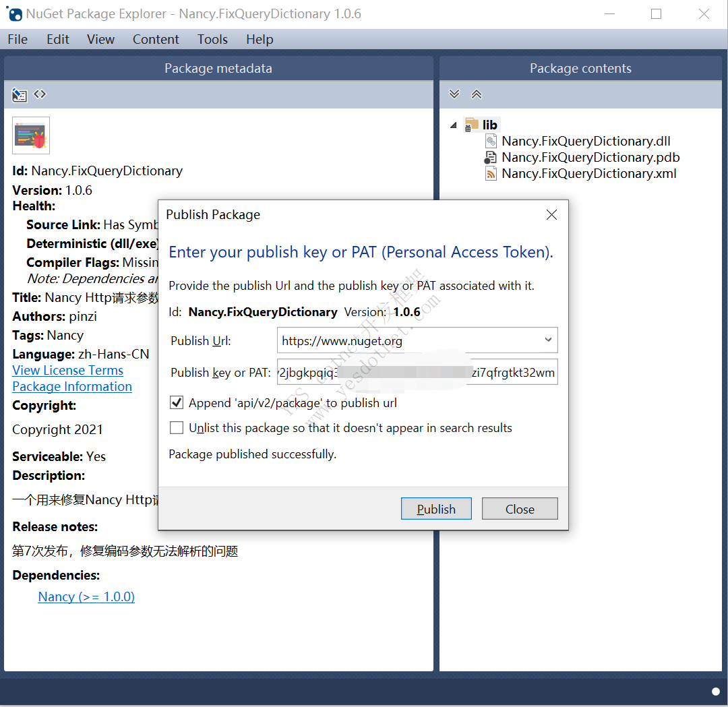This screenshot has height=707, width=728.
Task: Click the Nancy.FixQueryDictionary.dll file icon
Action: tap(491, 141)
